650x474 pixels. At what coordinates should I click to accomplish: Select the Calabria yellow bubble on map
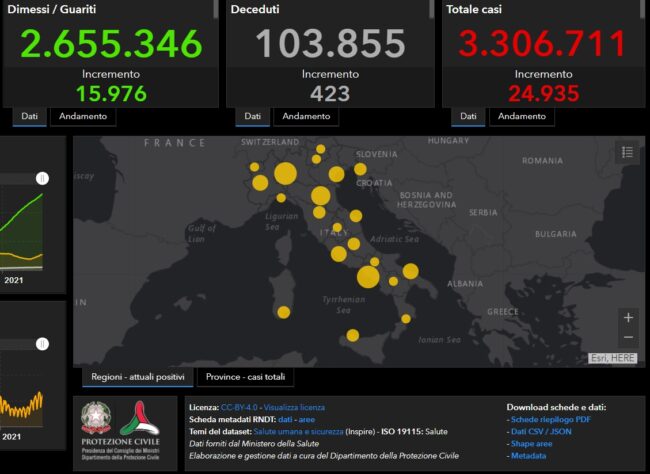[x=406, y=318]
